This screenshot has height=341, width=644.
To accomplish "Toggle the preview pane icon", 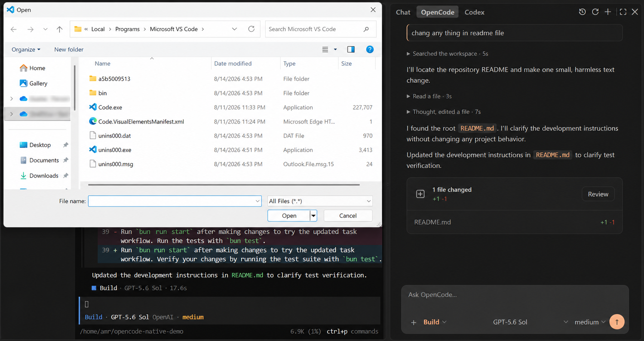I will click(351, 49).
